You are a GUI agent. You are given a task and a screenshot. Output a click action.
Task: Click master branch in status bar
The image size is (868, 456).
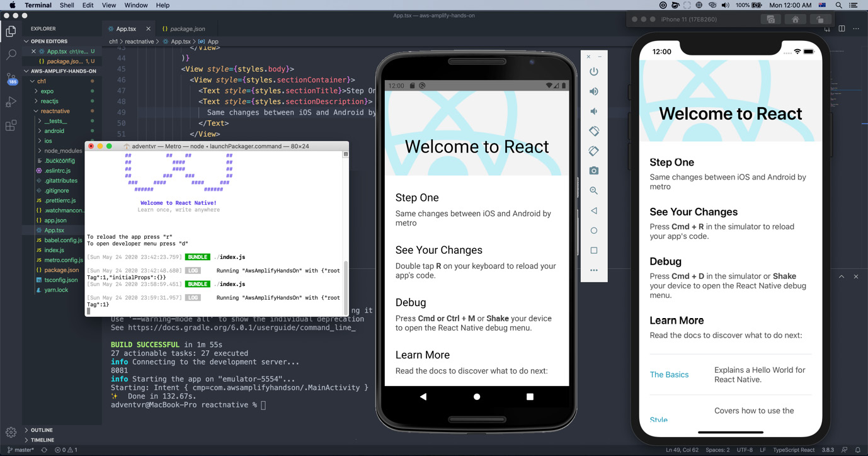pos(21,450)
